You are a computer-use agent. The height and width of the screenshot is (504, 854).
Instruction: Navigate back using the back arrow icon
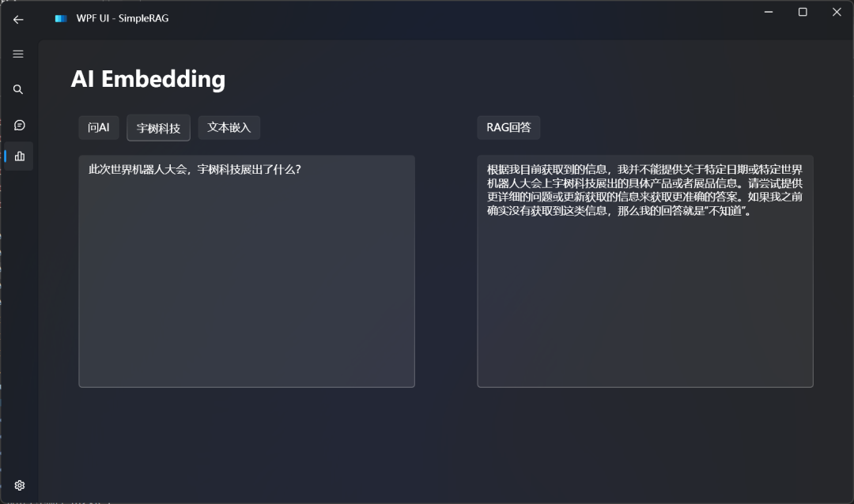[18, 19]
